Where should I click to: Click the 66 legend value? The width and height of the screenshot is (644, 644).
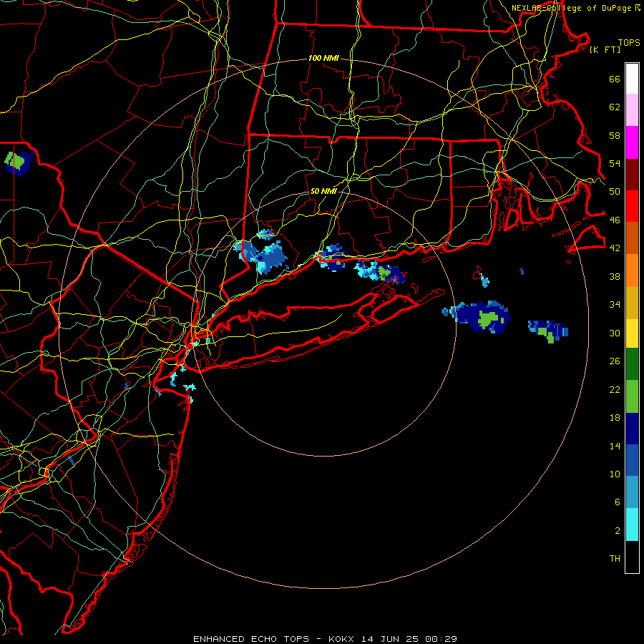click(615, 79)
